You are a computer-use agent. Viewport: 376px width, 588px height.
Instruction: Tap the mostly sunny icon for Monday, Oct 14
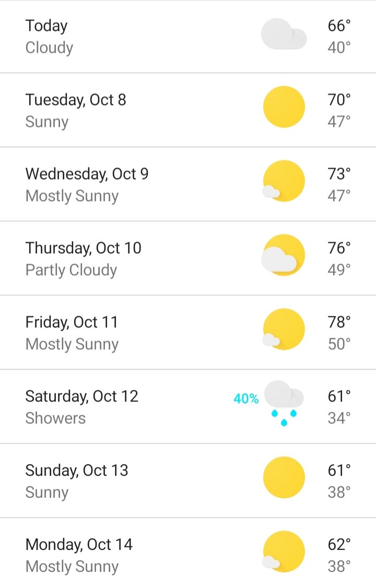click(284, 551)
